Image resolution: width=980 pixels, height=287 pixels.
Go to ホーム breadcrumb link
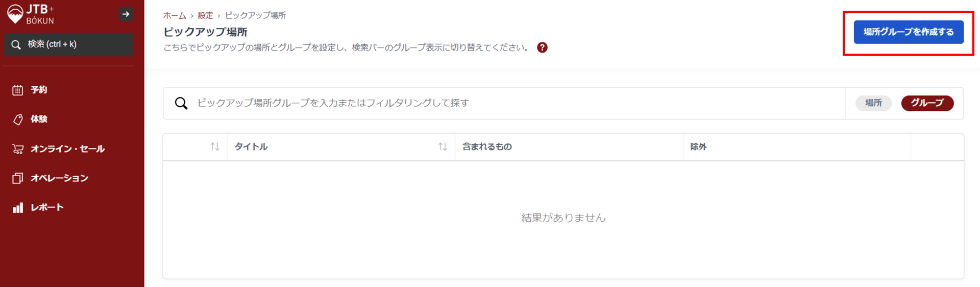175,15
